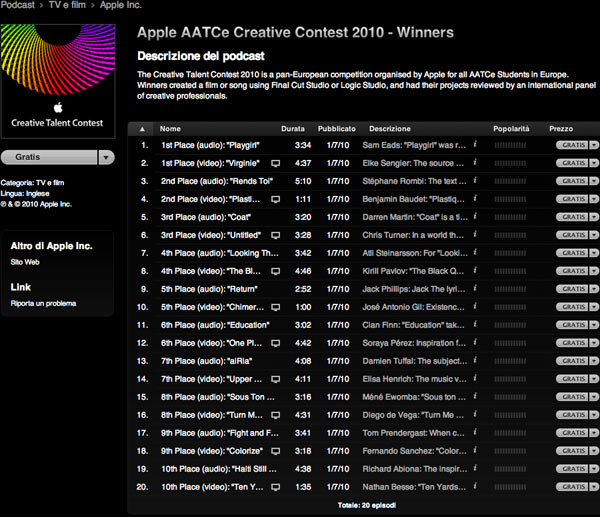Click popularity bar on Education row
600x517 pixels.
[x=510, y=325]
